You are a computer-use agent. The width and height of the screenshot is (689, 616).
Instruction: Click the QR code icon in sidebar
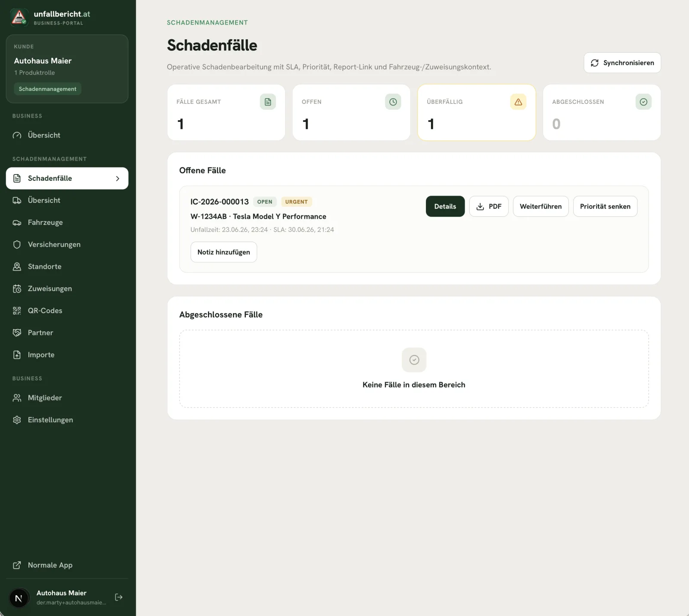click(x=17, y=311)
